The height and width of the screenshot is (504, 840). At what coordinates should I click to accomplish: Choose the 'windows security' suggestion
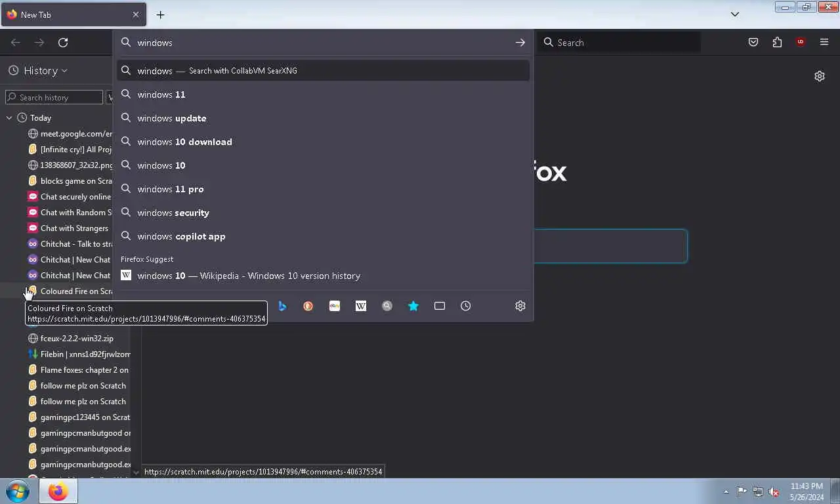point(323,213)
